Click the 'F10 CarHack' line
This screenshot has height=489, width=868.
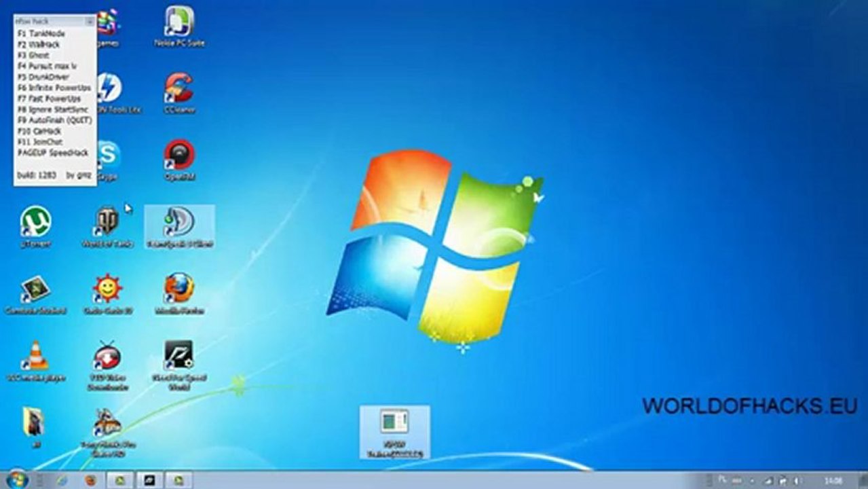39,131
